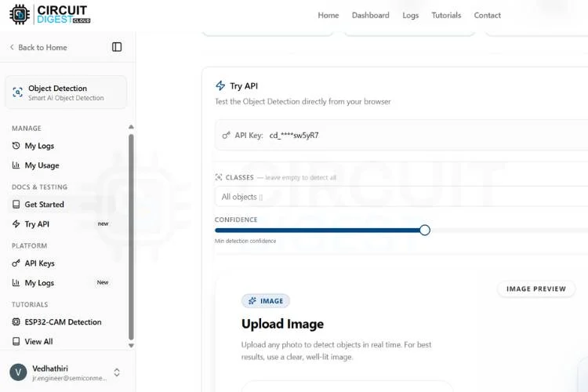Click the lightning icon in Try API heading

pos(220,85)
